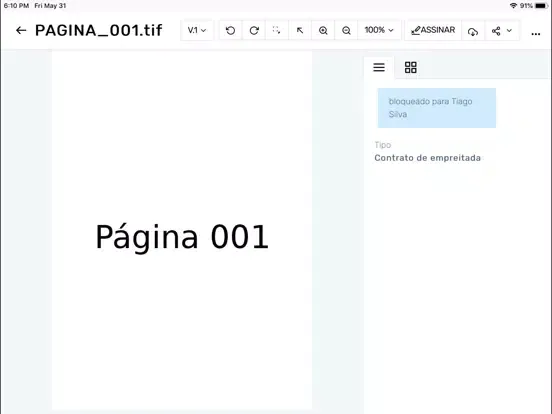Click the share icon
552x414 pixels.
coord(496,31)
